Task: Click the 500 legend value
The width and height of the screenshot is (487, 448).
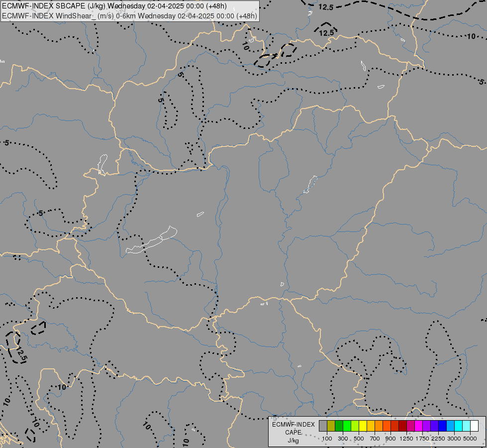Action: (x=359, y=439)
